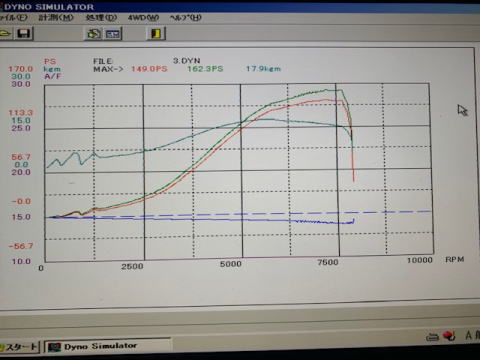Click the 149.0PS max value in red
This screenshot has height=360, width=480.
(x=149, y=69)
